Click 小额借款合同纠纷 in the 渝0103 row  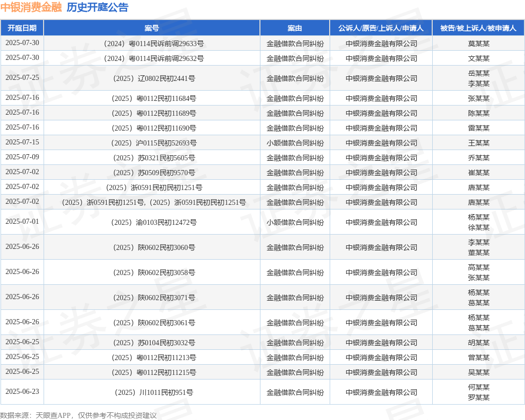295,222
